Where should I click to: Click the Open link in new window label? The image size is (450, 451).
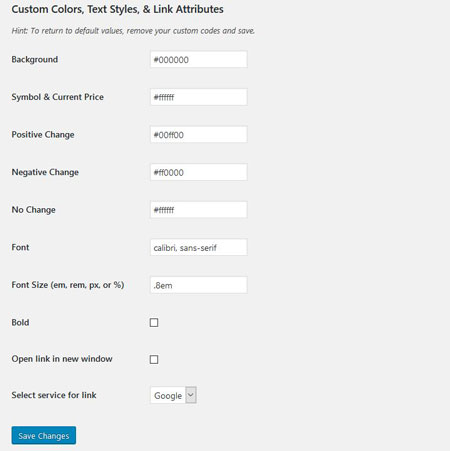(62, 359)
